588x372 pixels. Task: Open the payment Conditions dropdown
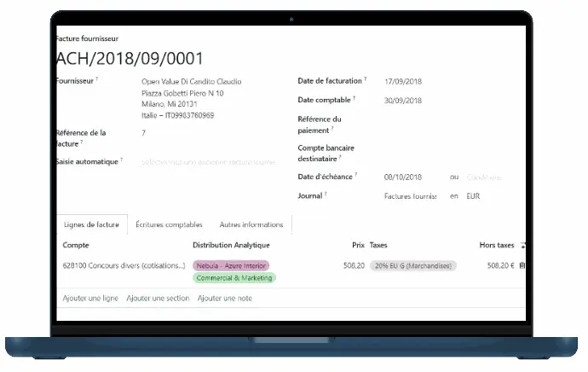[484, 177]
